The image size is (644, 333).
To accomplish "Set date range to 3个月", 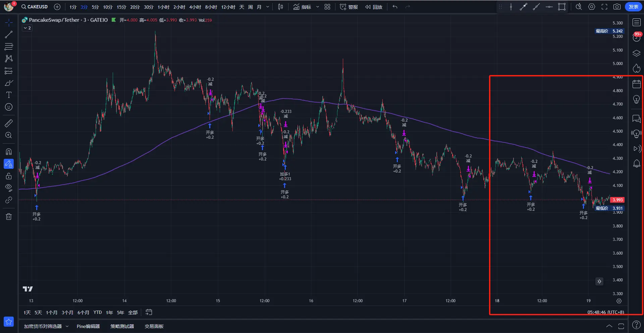I will click(67, 313).
